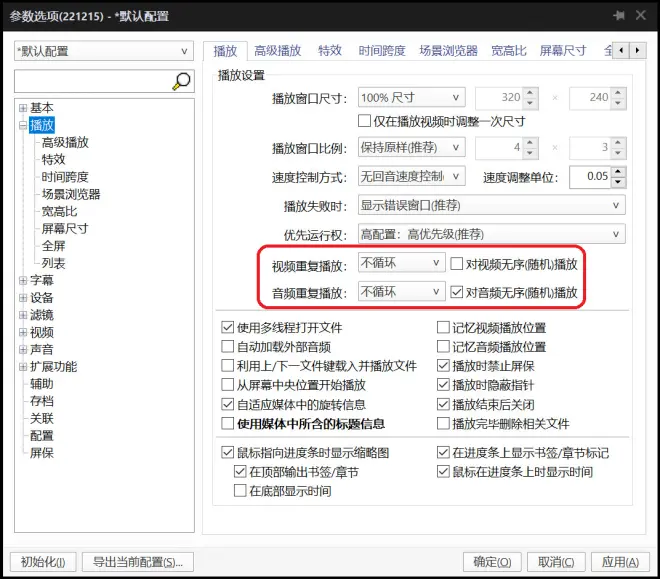Enable 记忆音频播放位置 checkbox
660x579 pixels.
point(443,347)
